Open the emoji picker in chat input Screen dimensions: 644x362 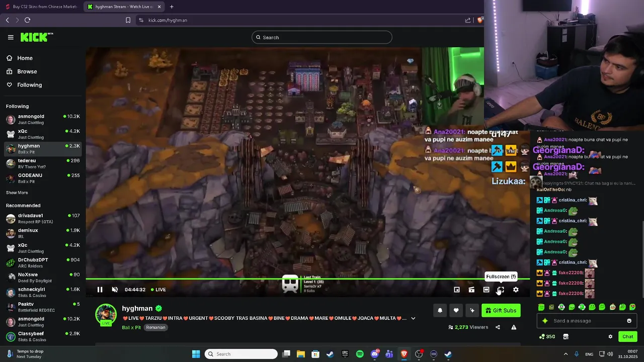629,321
